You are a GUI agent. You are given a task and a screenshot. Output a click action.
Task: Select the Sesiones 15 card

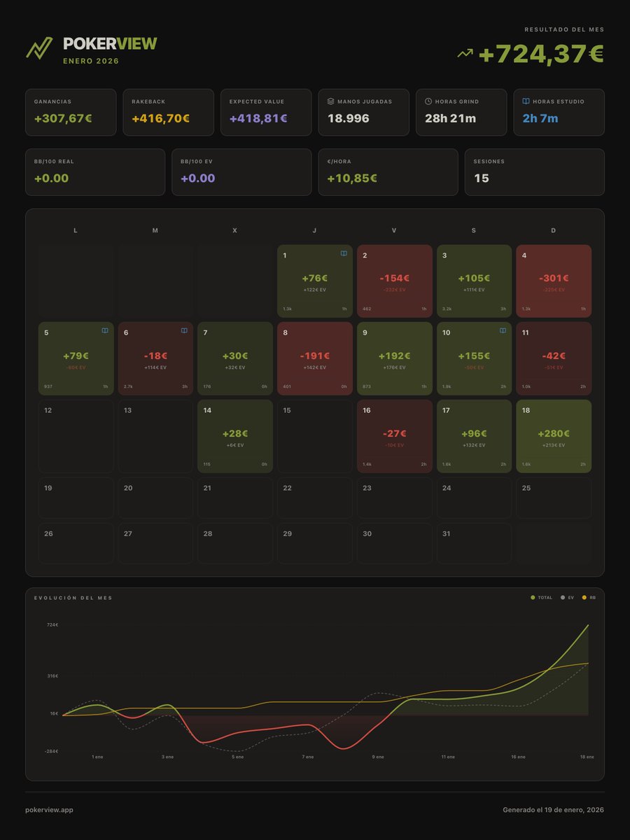point(535,171)
